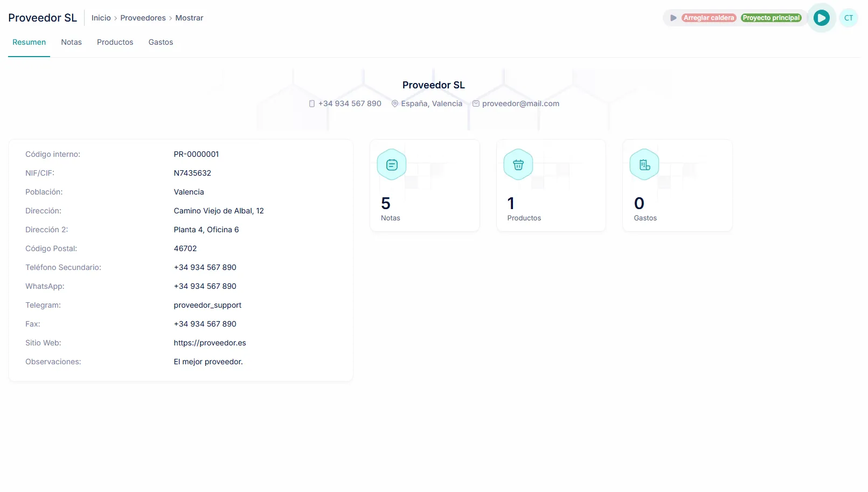Click the location pin icon
Image resolution: width=868 pixels, height=492 pixels.
(394, 103)
